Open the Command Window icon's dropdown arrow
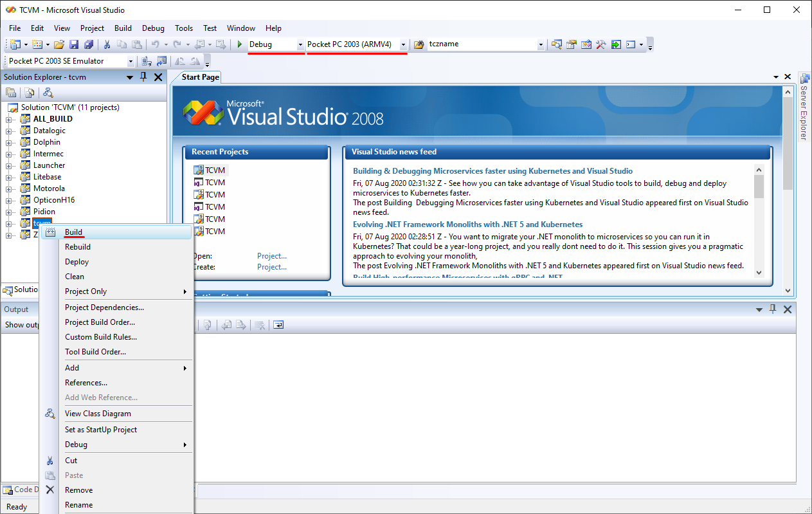812x514 pixels. coord(641,44)
